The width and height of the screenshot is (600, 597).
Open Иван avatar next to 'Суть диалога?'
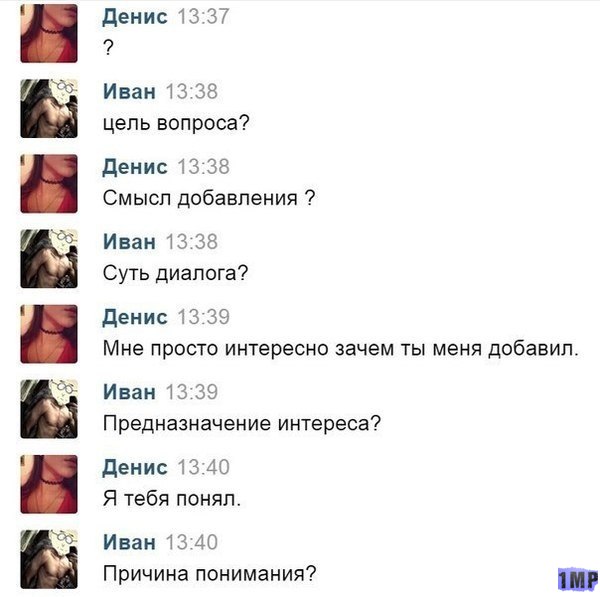point(49,259)
